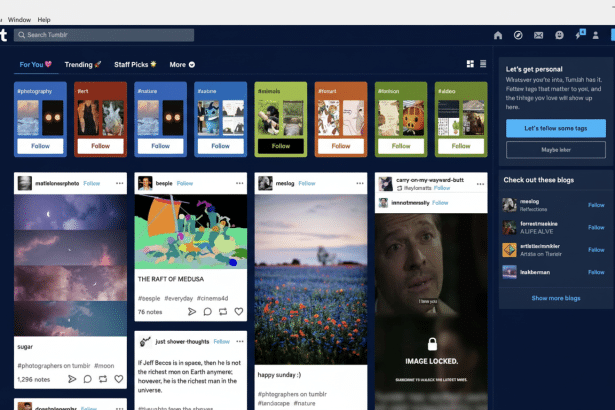Open options for carry-on-my-wayward-butt post
The width and height of the screenshot is (615, 410).
point(480,184)
